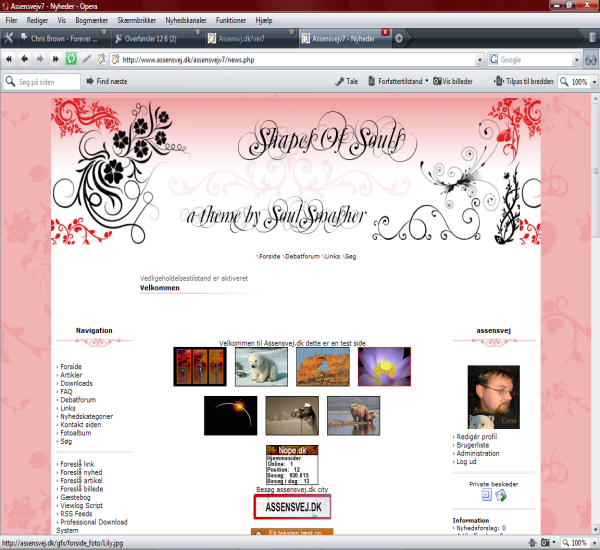Screen dimensions: 600x550
Task: Open the panels wrench icon
Action: coord(9,38)
